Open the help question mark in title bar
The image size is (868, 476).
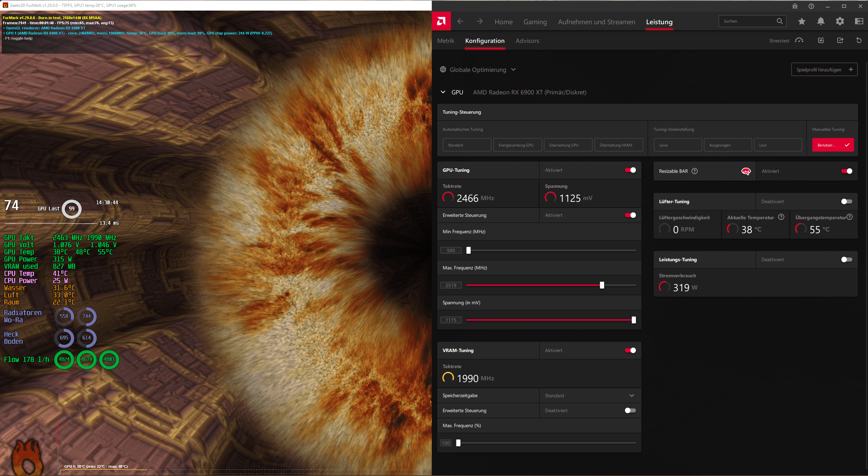(811, 6)
